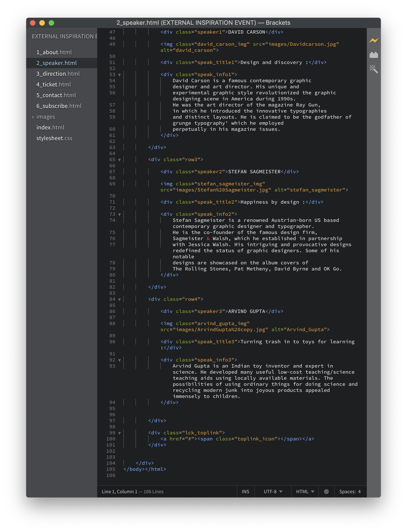The image size is (407, 532).
Task: Open index.html file
Action: (50, 127)
